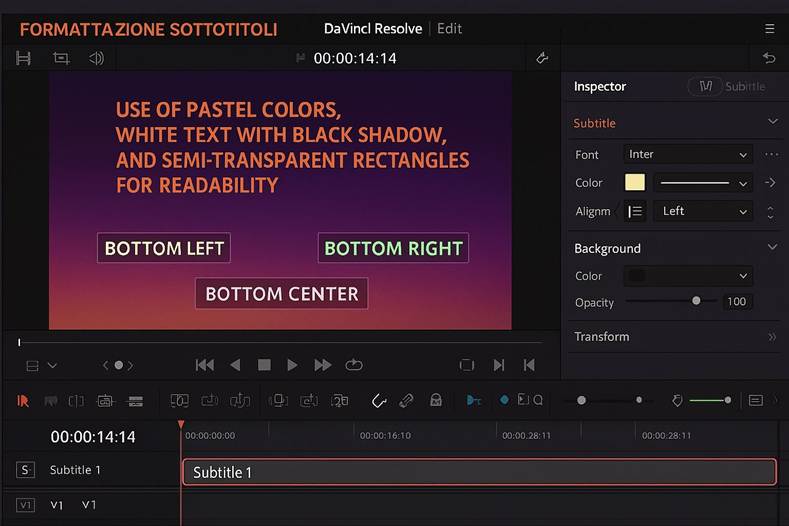Click the viewer scrubber bar playhead
Image resolution: width=789 pixels, height=526 pixels.
pos(19,342)
